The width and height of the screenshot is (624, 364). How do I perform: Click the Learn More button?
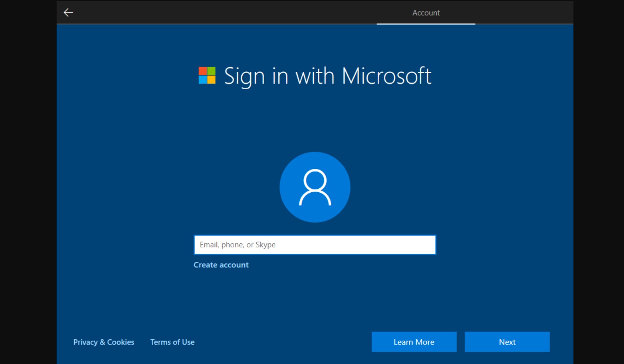tap(414, 342)
